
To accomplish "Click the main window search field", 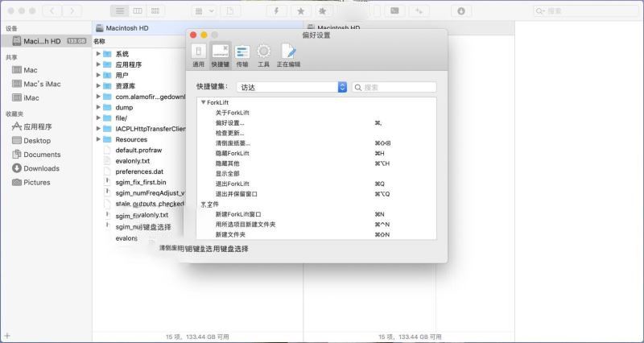I will coord(587,11).
